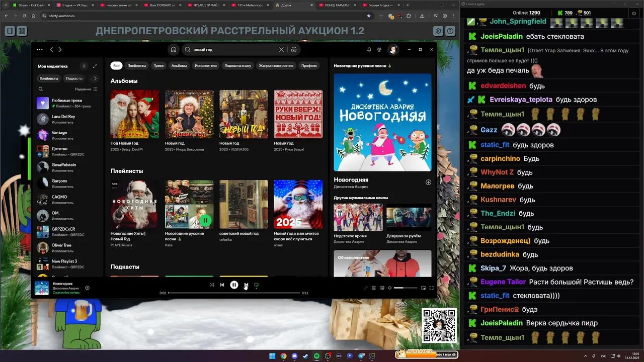The image size is (644, 362).
Task: Clear the 'новый год' search text
Action: pyautogui.click(x=281, y=50)
